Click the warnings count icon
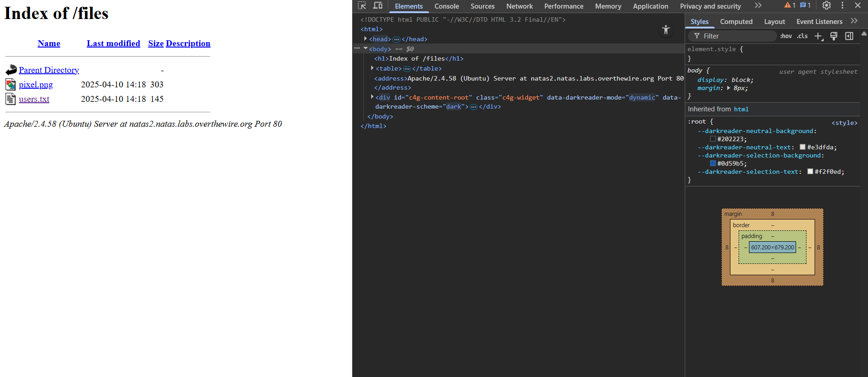The height and width of the screenshot is (377, 868). [x=790, y=5]
